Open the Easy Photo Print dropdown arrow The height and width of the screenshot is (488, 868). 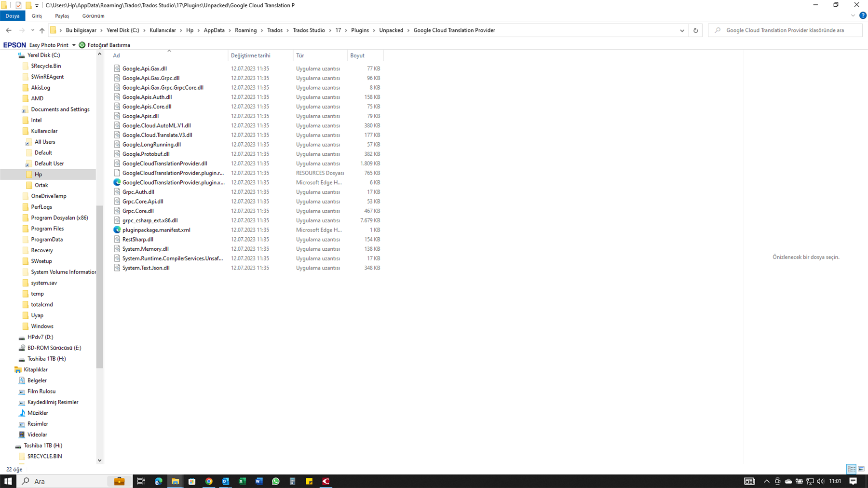[x=74, y=45]
